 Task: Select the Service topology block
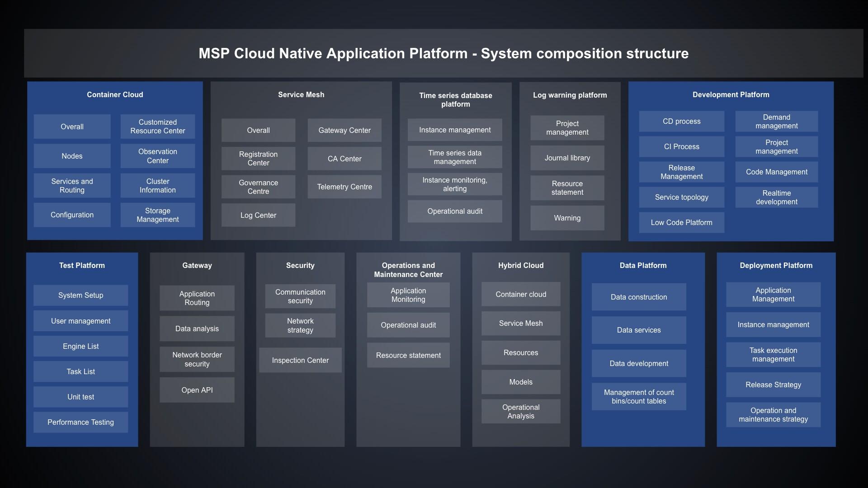click(681, 197)
